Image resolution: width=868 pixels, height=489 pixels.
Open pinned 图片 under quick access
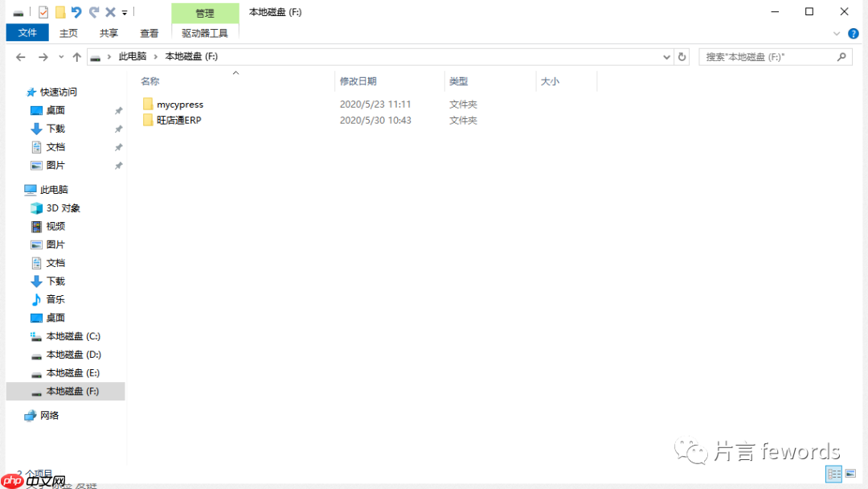(55, 165)
